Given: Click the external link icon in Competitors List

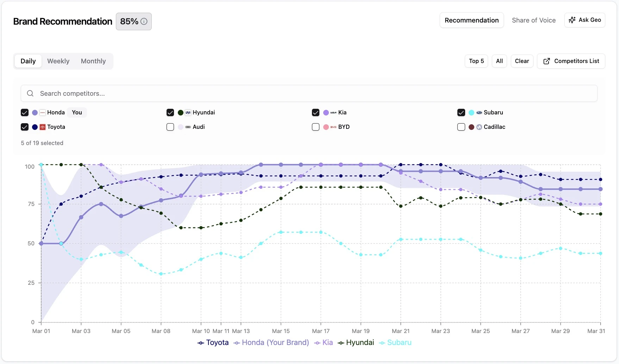Looking at the screenshot, I should click(x=546, y=61).
